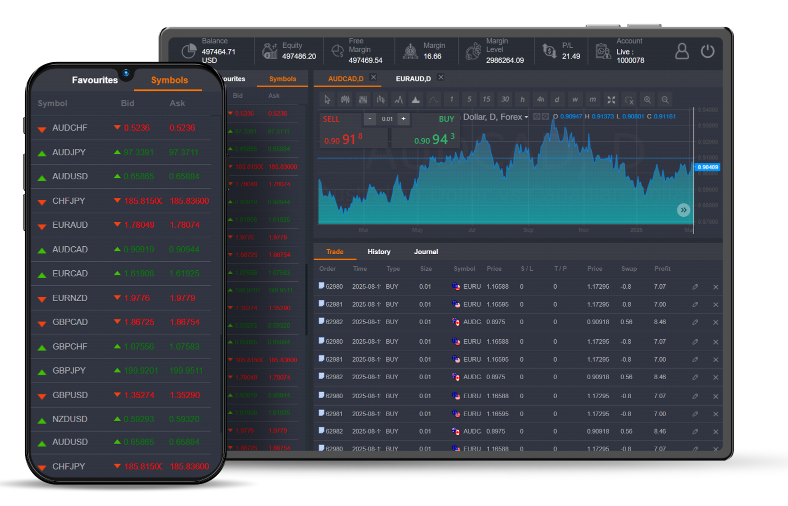This screenshot has width=788, height=506.
Task: Switch chart to bar (OHLC) style
Action: [380, 99]
